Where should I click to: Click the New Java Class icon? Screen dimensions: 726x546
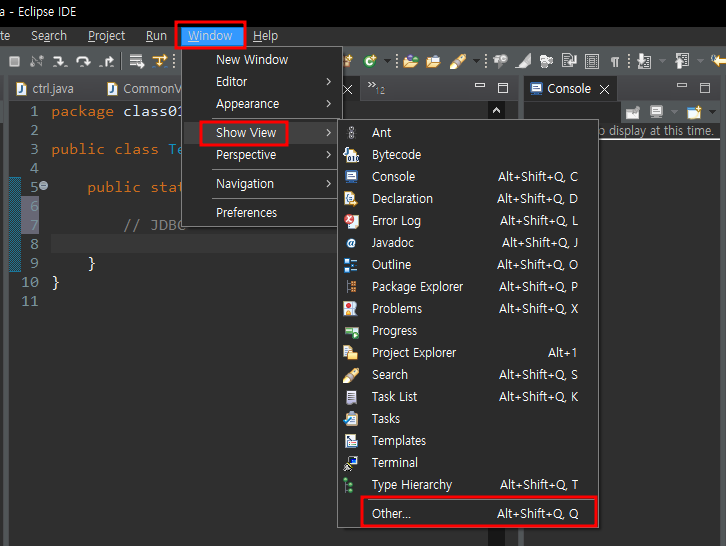[x=370, y=61]
